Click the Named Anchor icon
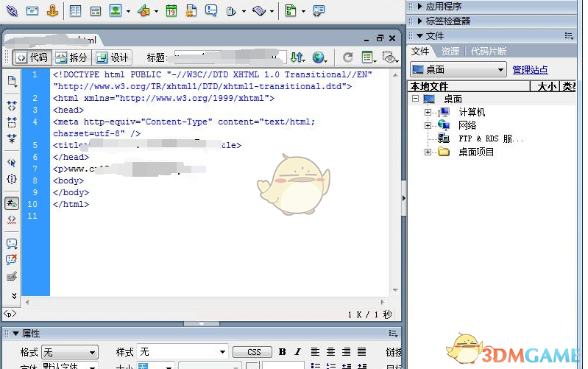Image resolution: width=588 pixels, height=369 pixels. coord(54,11)
